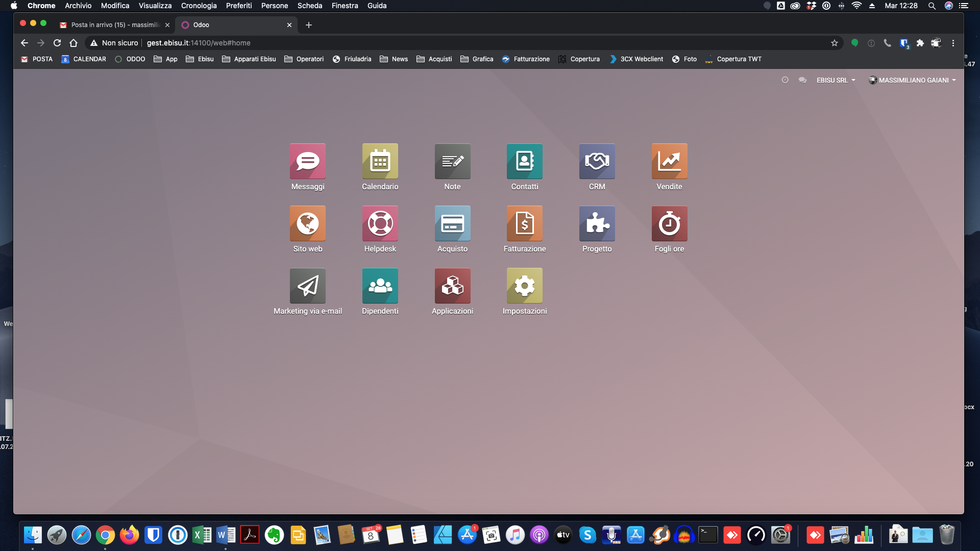Bookmark this page with star icon
This screenshot has width=980, height=551.
click(x=835, y=43)
